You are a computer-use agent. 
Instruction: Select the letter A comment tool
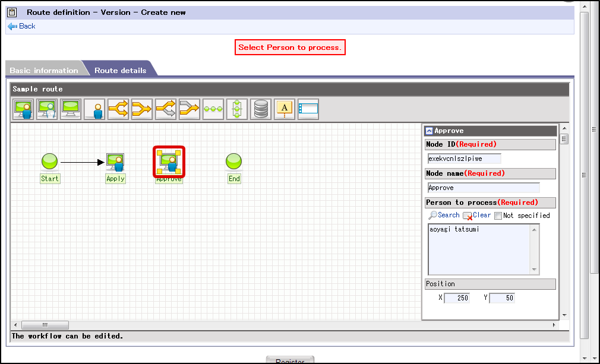tap(285, 109)
